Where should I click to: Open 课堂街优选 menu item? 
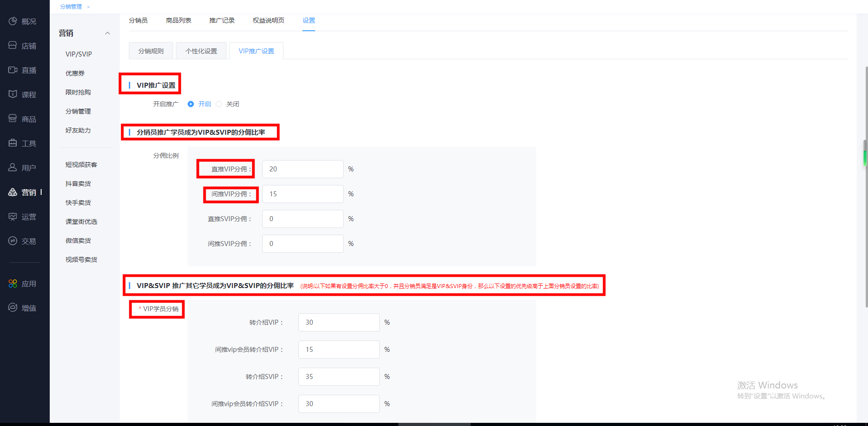point(81,221)
